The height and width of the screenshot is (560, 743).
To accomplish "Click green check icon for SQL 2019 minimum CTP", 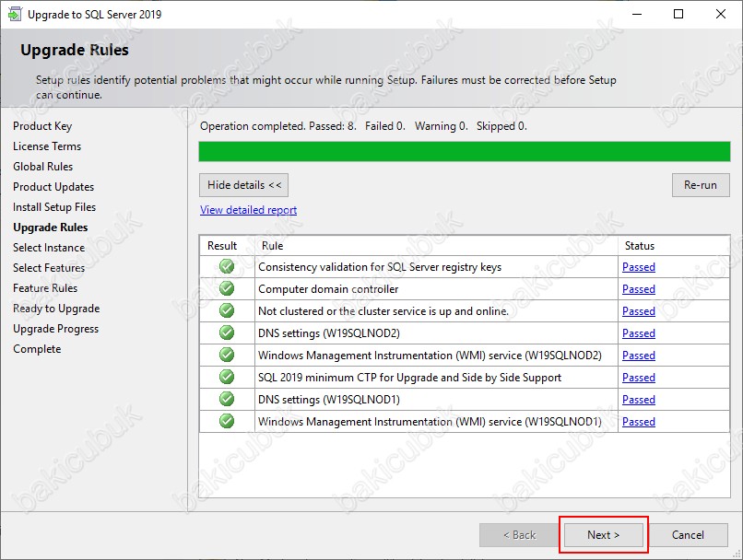I will [227, 377].
